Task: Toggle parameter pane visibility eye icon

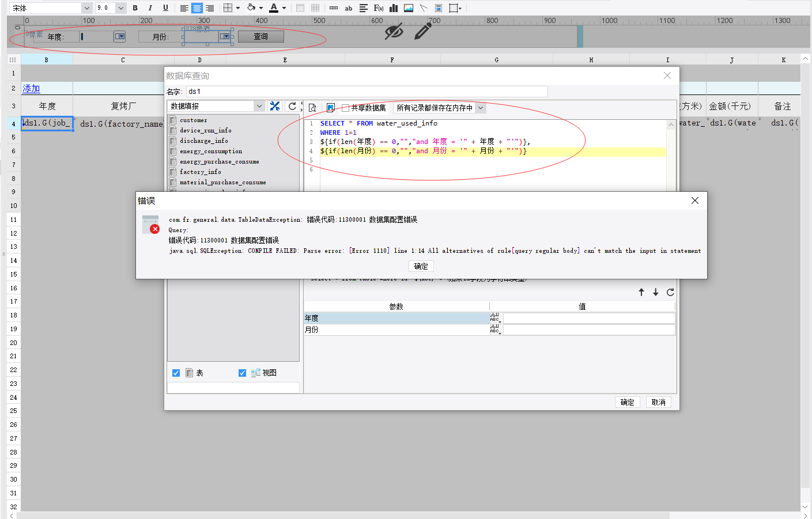Action: pos(394,32)
